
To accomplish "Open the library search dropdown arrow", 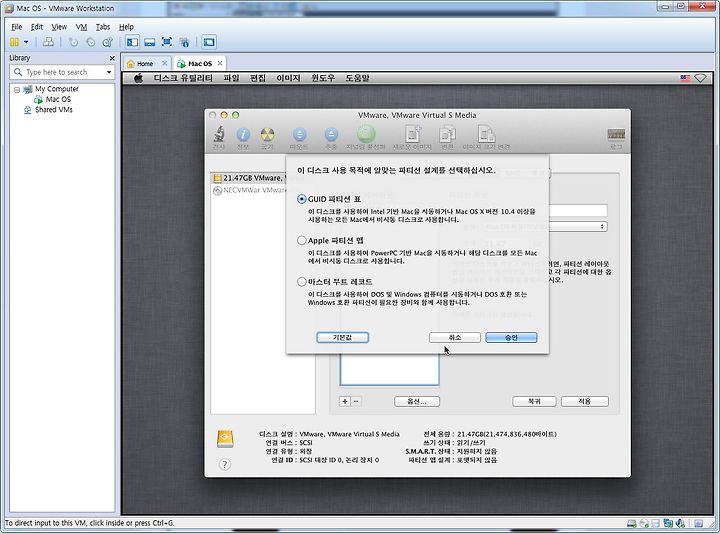I will point(109,72).
